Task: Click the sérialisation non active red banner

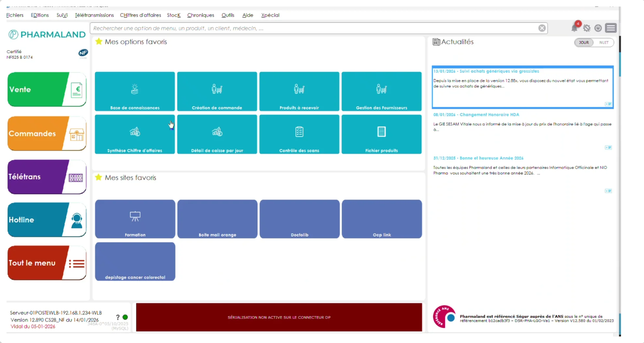Action: coord(279,317)
